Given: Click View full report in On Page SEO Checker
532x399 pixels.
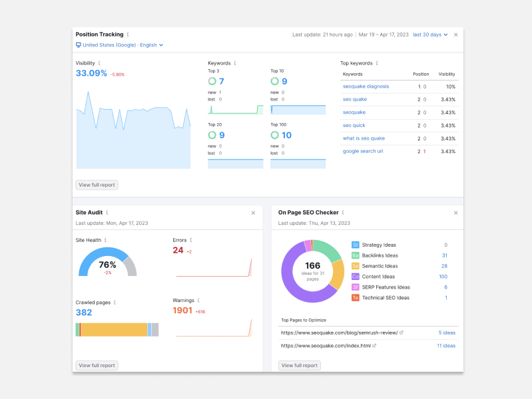Looking at the screenshot, I should coord(299,366).
